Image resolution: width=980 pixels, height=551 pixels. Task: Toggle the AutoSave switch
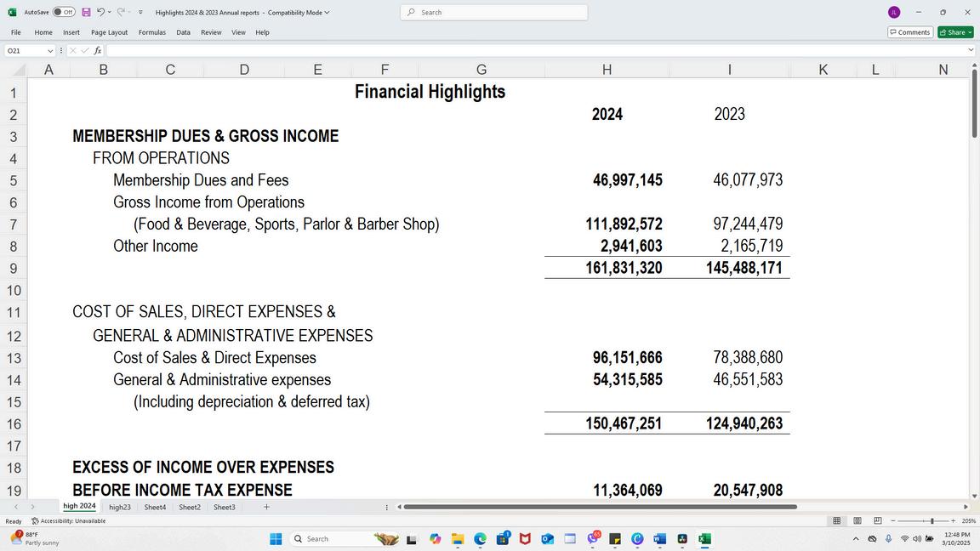pos(64,12)
